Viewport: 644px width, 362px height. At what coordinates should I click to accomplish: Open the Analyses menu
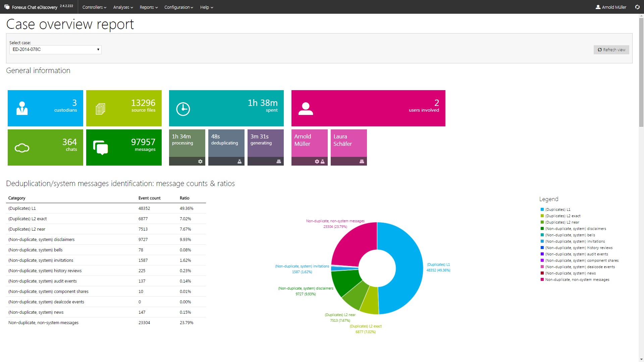[123, 7]
